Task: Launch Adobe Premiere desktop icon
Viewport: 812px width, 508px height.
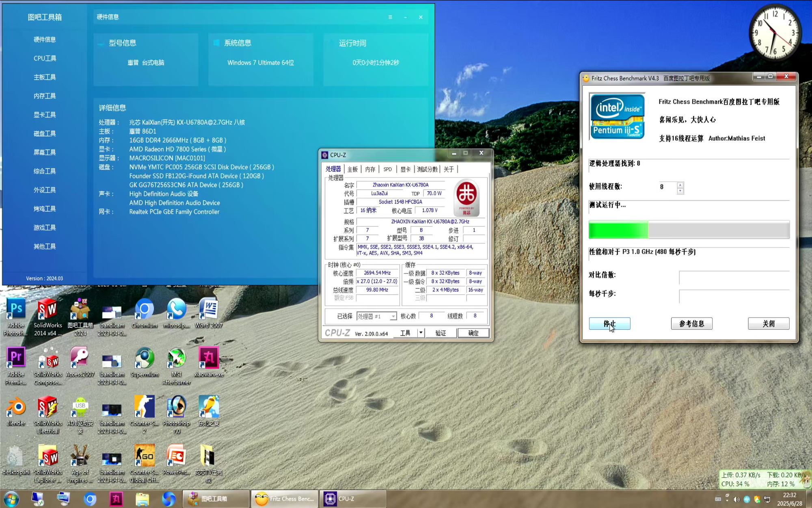Action: pyautogui.click(x=16, y=366)
